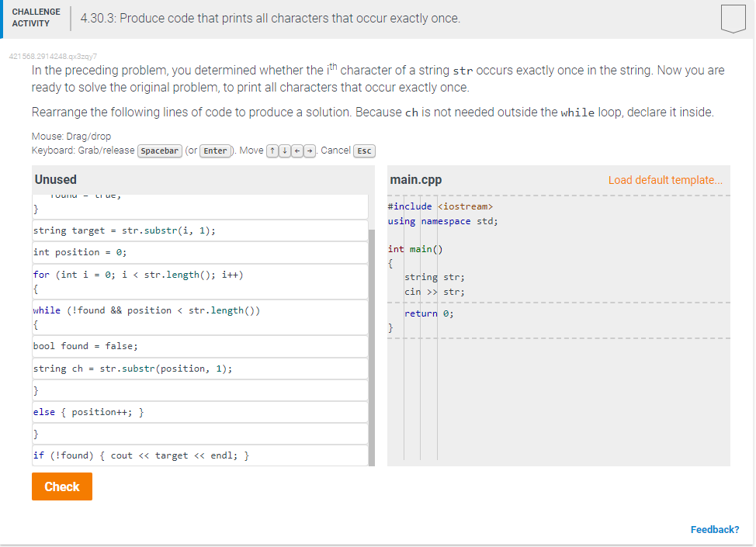The height and width of the screenshot is (547, 756).
Task: Click the Esc cancel key button
Action: pyautogui.click(x=364, y=150)
